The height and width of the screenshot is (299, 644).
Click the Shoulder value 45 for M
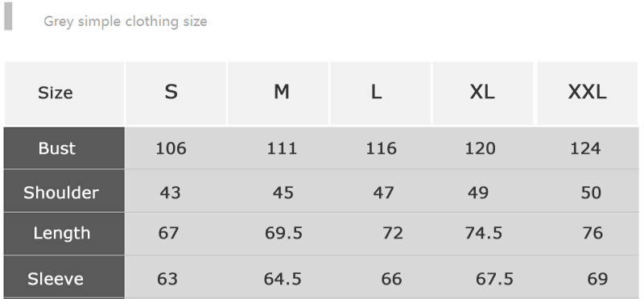tap(283, 193)
